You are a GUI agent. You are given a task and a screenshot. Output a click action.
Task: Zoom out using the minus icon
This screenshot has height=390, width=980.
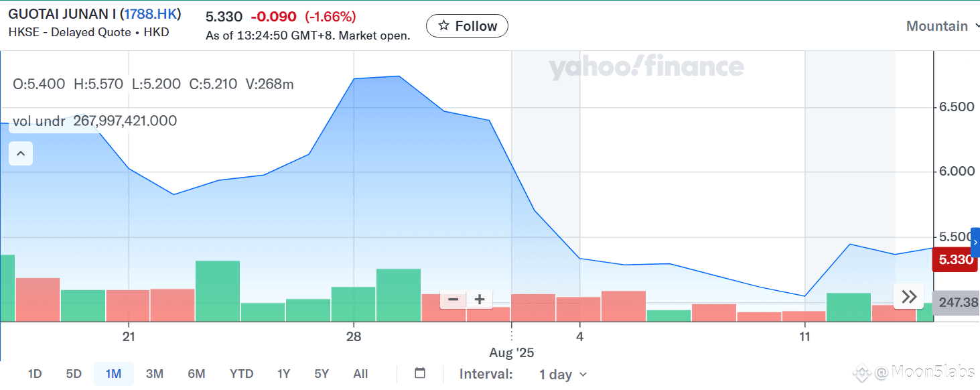coord(453,300)
